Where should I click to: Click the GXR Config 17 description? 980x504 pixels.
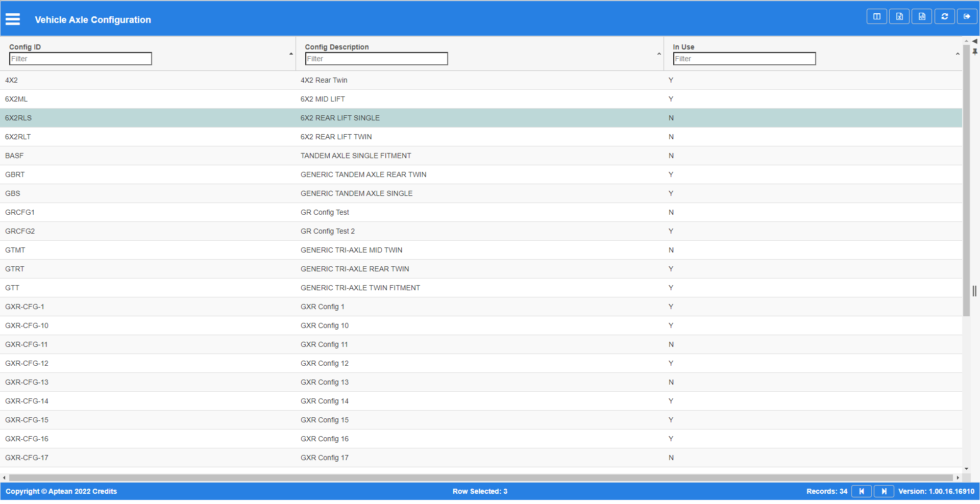pos(325,458)
